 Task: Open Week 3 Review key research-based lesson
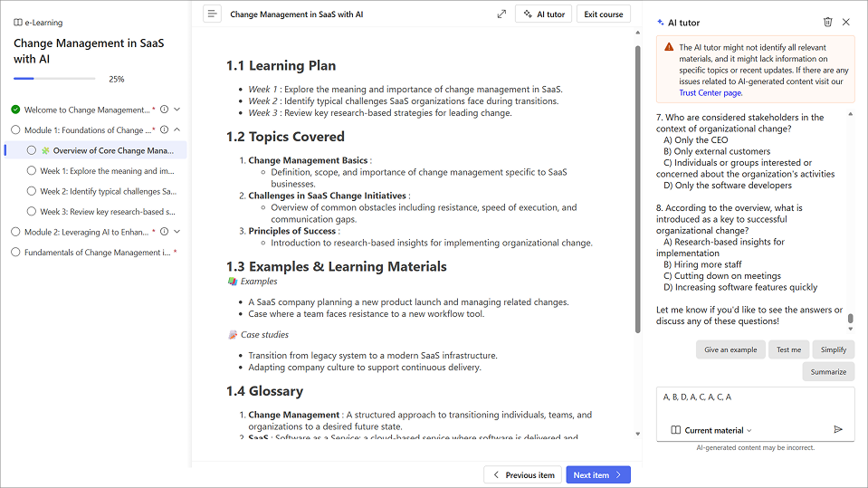107,212
